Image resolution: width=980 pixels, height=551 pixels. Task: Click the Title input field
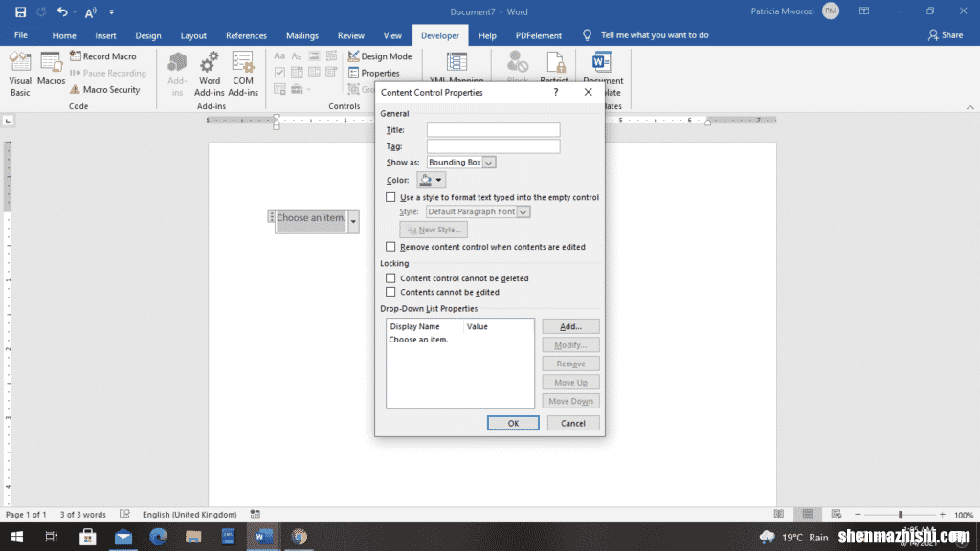[493, 129]
